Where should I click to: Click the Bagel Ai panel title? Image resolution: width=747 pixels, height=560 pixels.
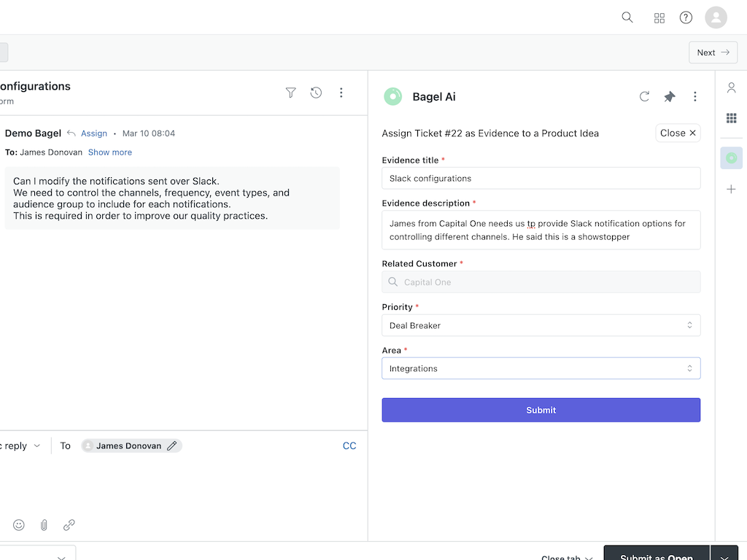pyautogui.click(x=434, y=97)
